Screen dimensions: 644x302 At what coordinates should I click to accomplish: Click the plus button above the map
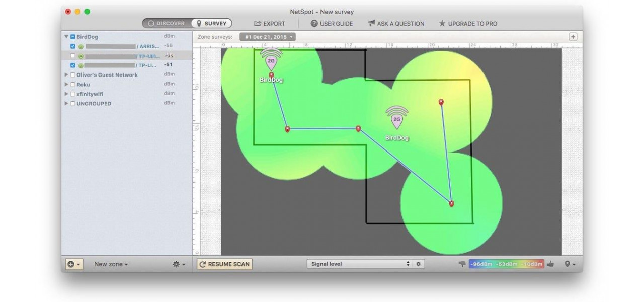(x=573, y=37)
